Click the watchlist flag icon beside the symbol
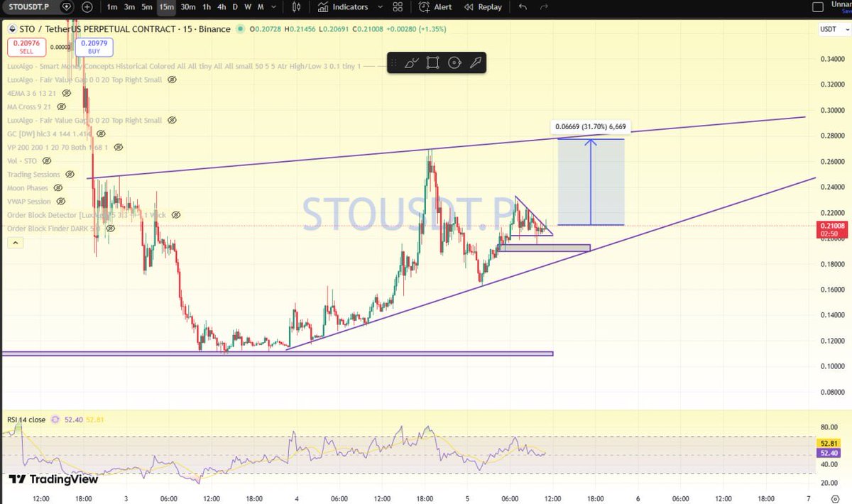852x504 pixels. click(66, 6)
